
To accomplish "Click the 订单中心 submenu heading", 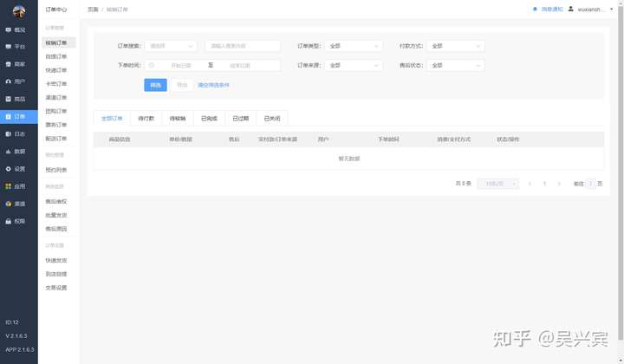I will [56, 10].
